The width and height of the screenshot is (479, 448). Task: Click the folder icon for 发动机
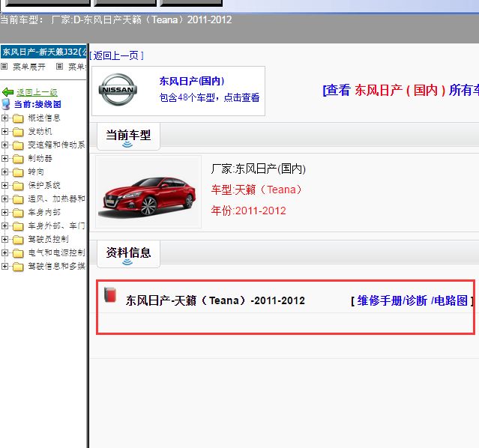click(x=18, y=132)
